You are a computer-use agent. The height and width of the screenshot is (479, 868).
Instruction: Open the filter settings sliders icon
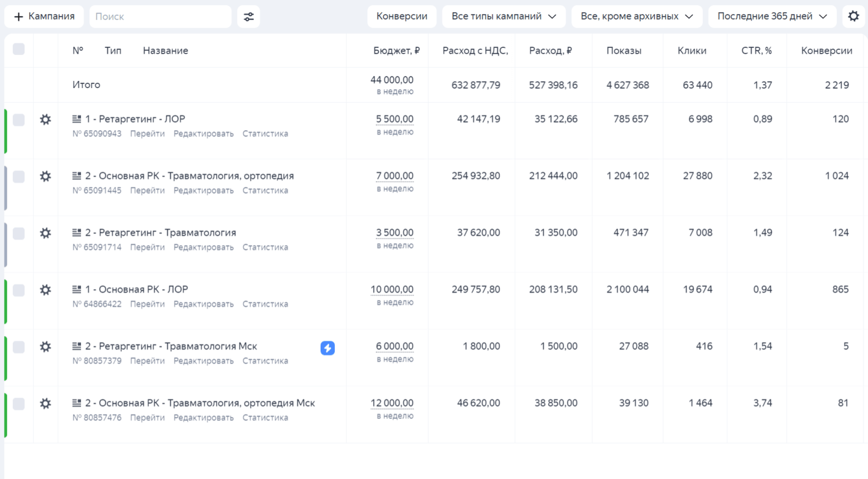pos(249,17)
